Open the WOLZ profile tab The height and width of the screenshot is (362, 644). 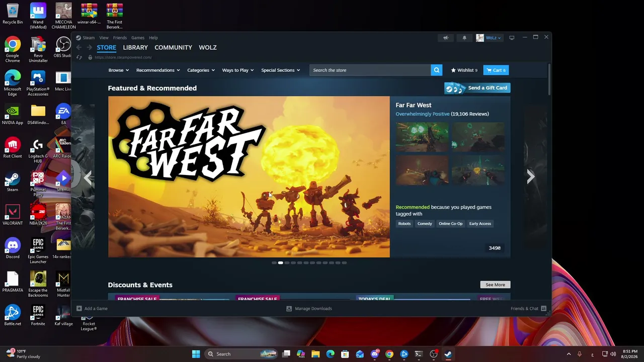208,47
